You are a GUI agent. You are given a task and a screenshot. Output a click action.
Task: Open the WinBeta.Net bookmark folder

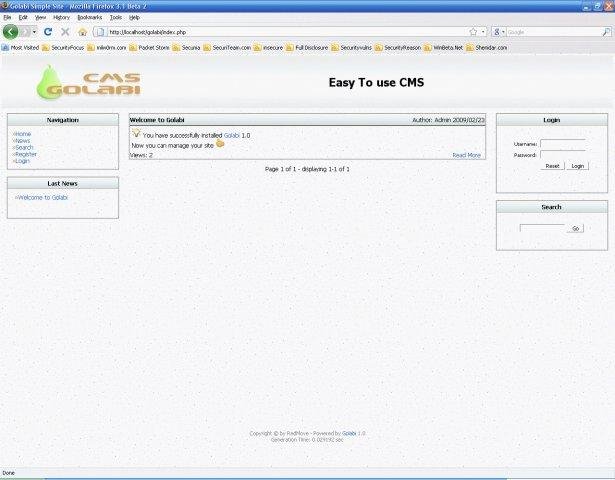click(x=444, y=47)
